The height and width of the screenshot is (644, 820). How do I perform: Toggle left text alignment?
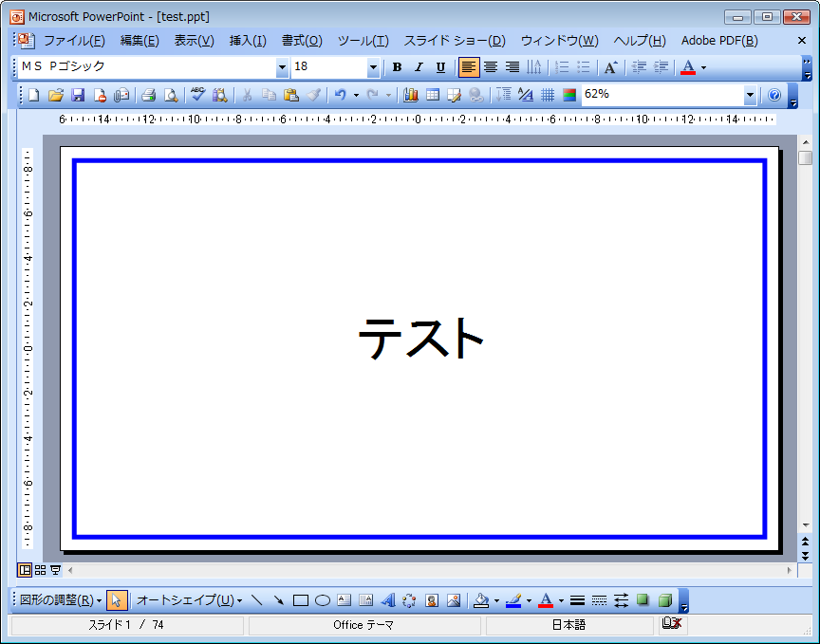pyautogui.click(x=469, y=67)
